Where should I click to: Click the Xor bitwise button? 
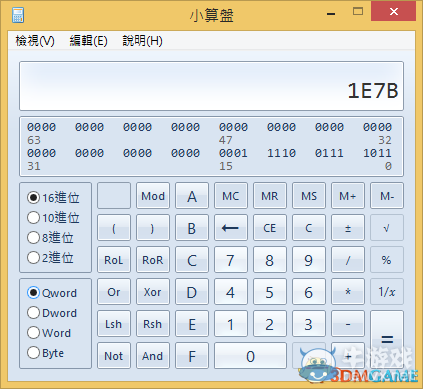point(153,292)
